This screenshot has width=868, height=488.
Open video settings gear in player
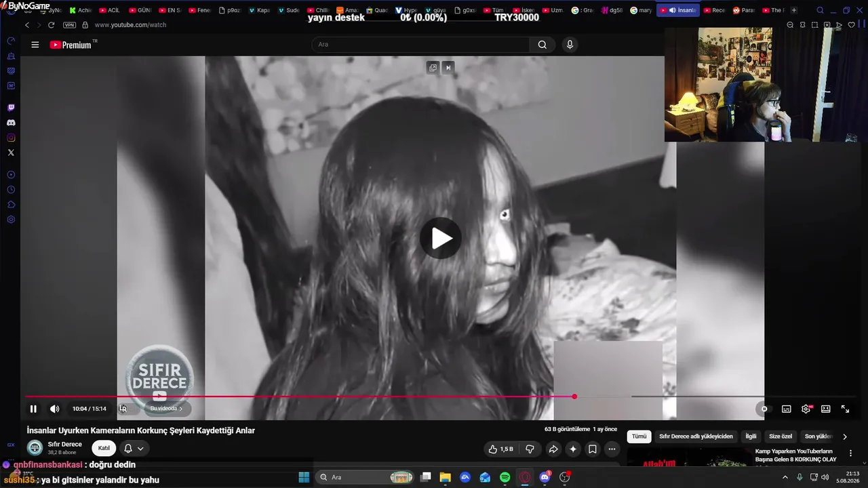coord(806,409)
